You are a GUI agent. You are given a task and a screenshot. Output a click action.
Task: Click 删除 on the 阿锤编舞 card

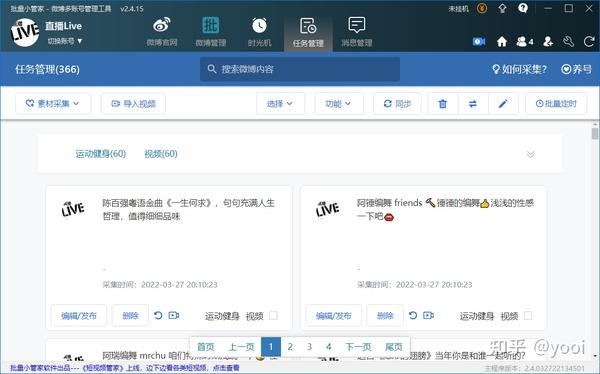pos(385,315)
